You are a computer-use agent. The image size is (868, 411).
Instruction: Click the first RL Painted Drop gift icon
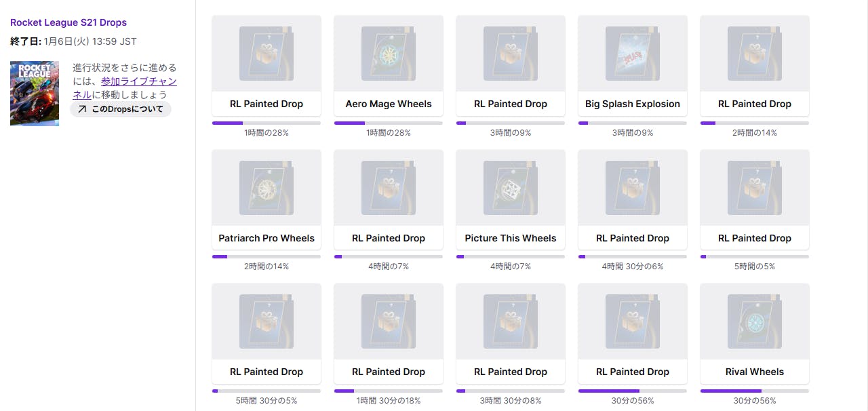pos(267,54)
